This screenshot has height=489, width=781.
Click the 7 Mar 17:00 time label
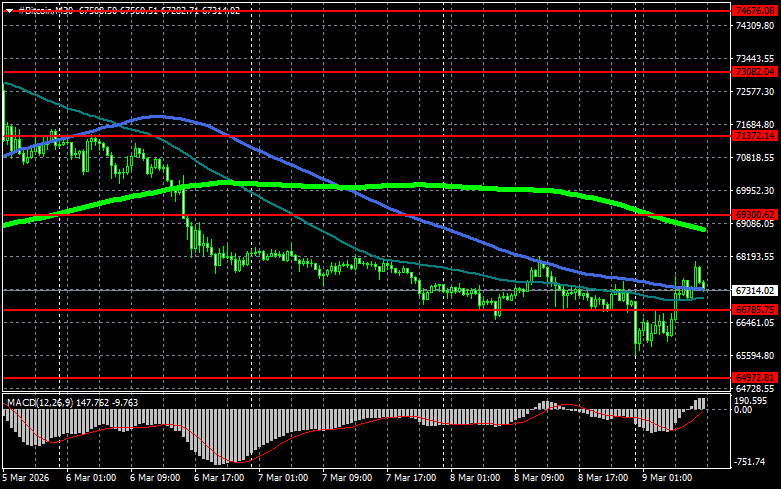[411, 478]
